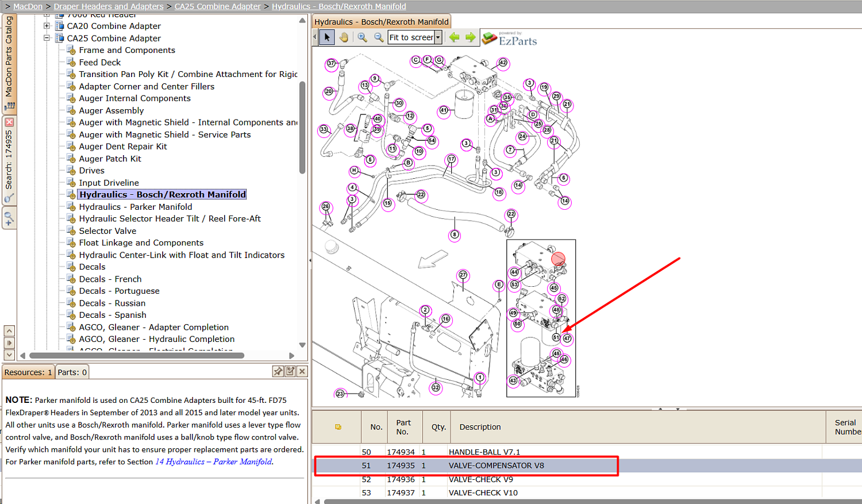
Task: Open CA25 Combine Adapter breadcrumb link
Action: pyautogui.click(x=218, y=6)
